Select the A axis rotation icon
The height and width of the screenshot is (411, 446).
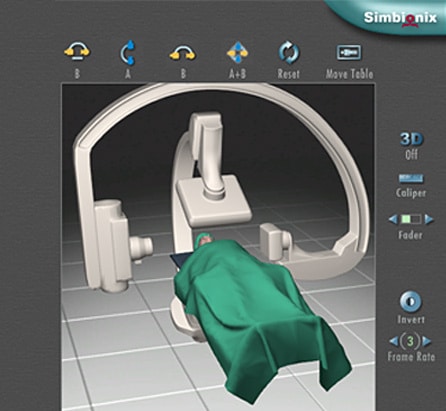pos(128,52)
